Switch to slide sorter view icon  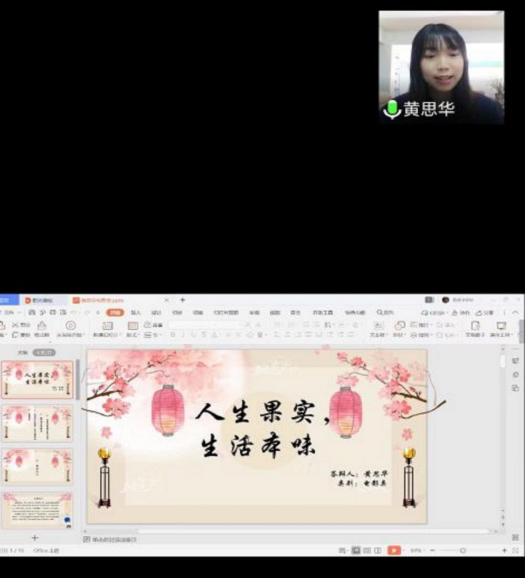367,550
